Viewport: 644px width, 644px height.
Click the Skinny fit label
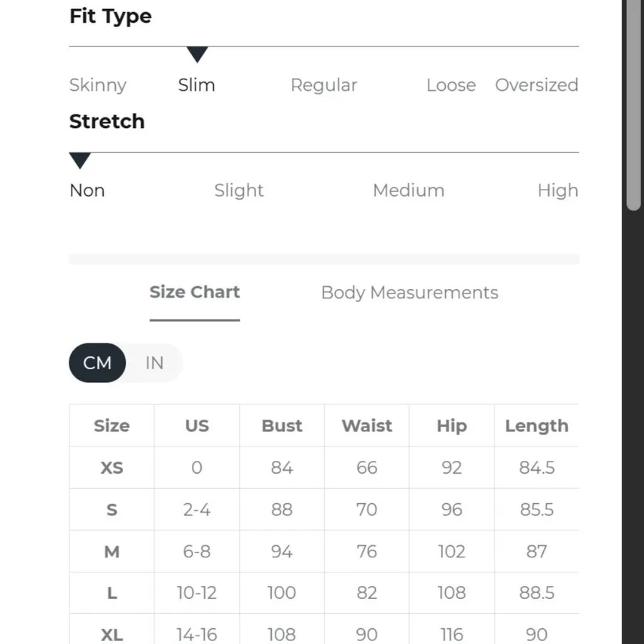coord(98,85)
